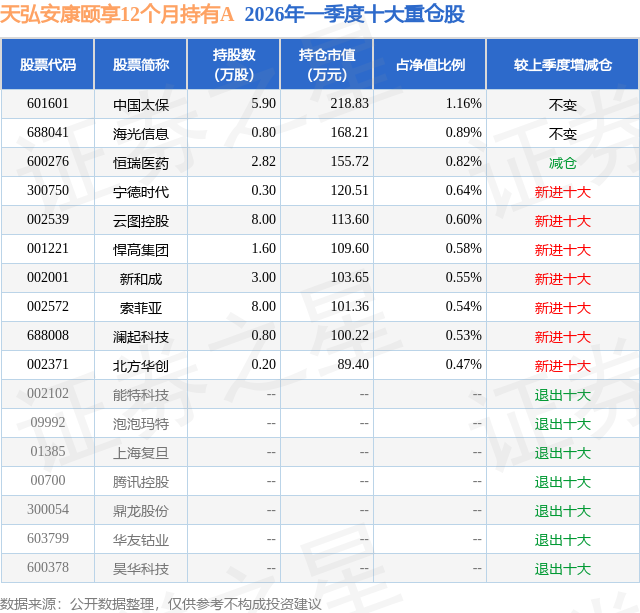
Task: Click market value 103.65
Action: [349, 278]
